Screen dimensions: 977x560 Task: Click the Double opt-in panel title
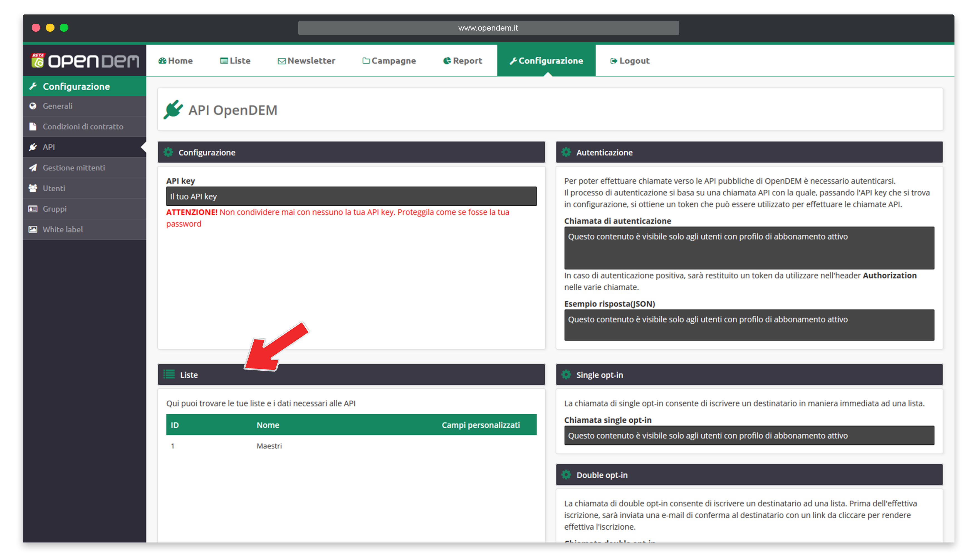tap(602, 475)
